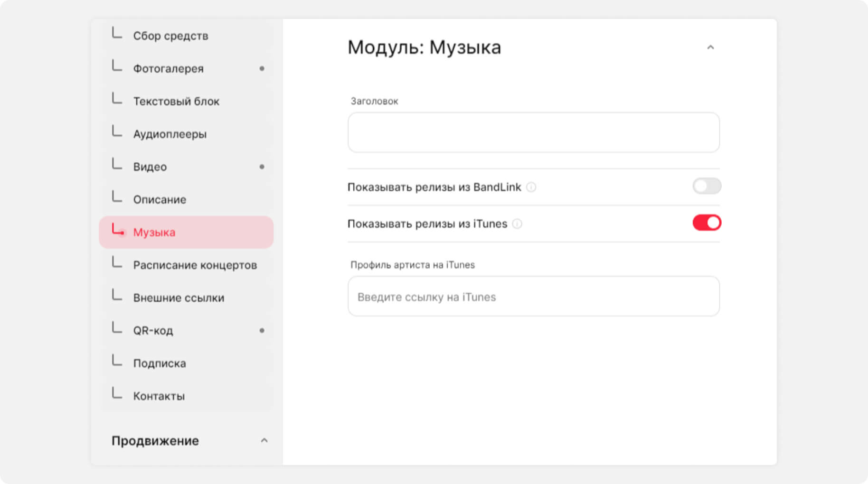The image size is (868, 484).
Task: Enable the BandLink releases toggle
Action: [706, 186]
